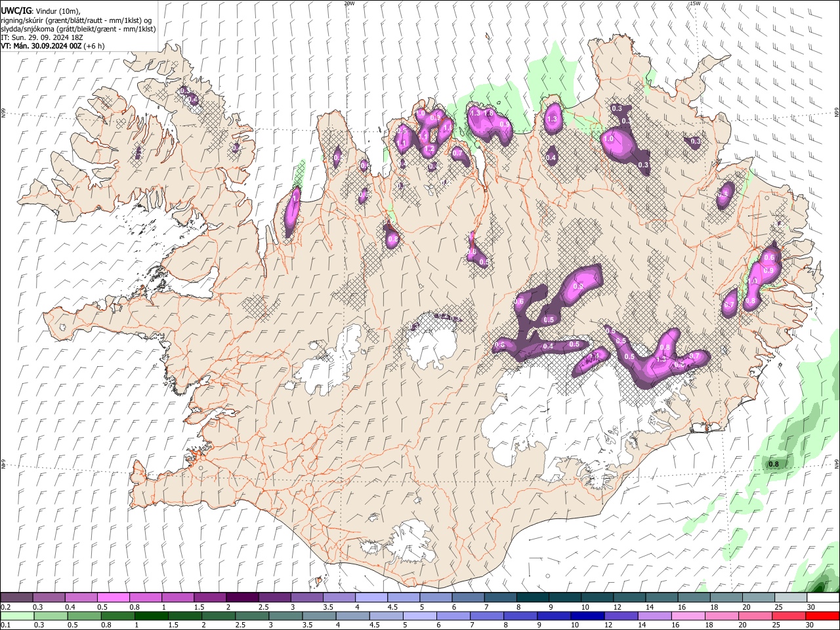Select bottom-row legend swatch between 1 and 1.5

pos(152,616)
